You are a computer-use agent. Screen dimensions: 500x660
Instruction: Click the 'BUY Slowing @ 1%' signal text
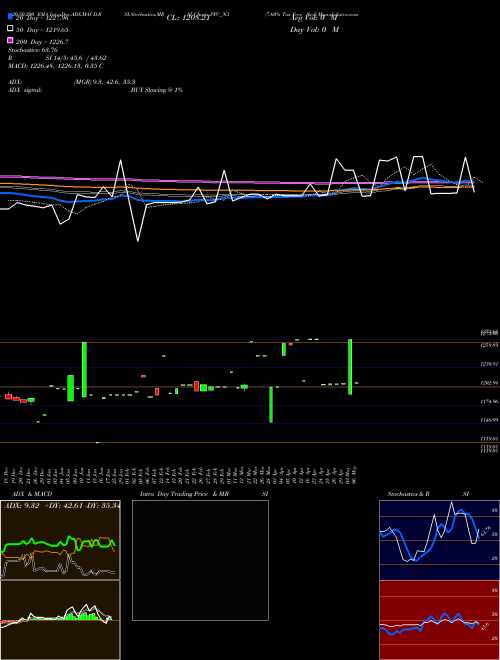(x=157, y=90)
